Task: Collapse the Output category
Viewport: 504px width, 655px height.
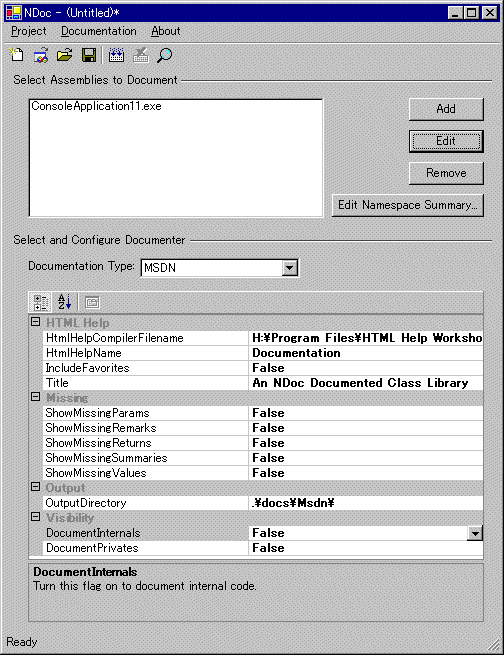Action: (x=36, y=487)
